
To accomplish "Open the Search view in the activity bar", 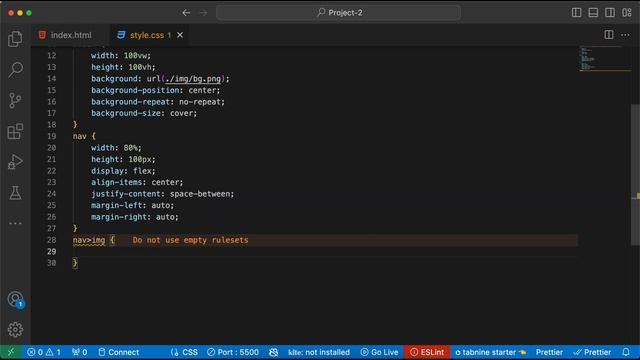I will [x=15, y=69].
